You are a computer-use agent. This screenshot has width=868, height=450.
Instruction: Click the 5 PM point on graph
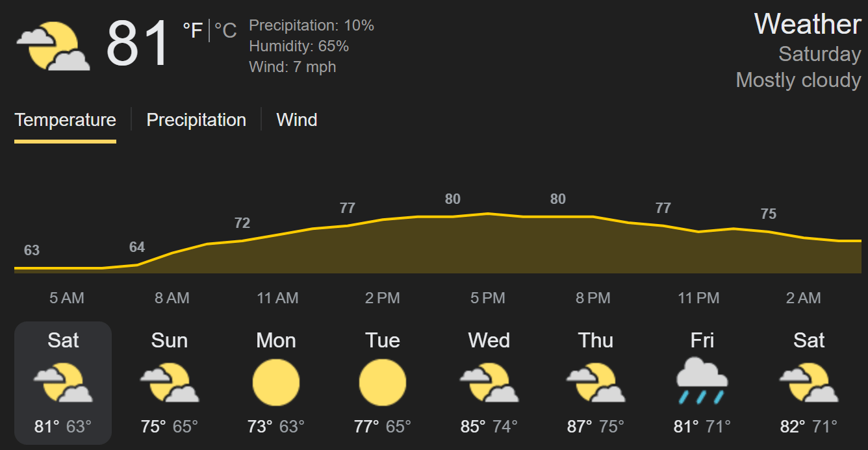pyautogui.click(x=488, y=214)
